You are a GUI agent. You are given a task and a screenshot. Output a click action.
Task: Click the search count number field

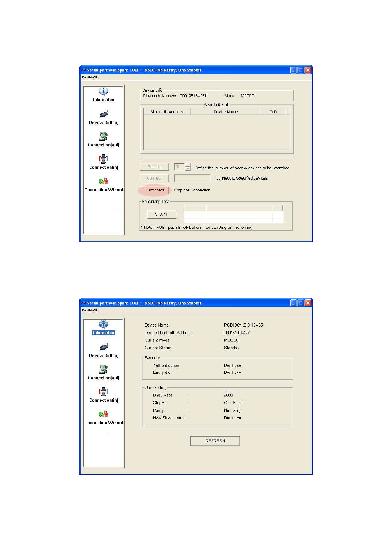[x=180, y=167]
